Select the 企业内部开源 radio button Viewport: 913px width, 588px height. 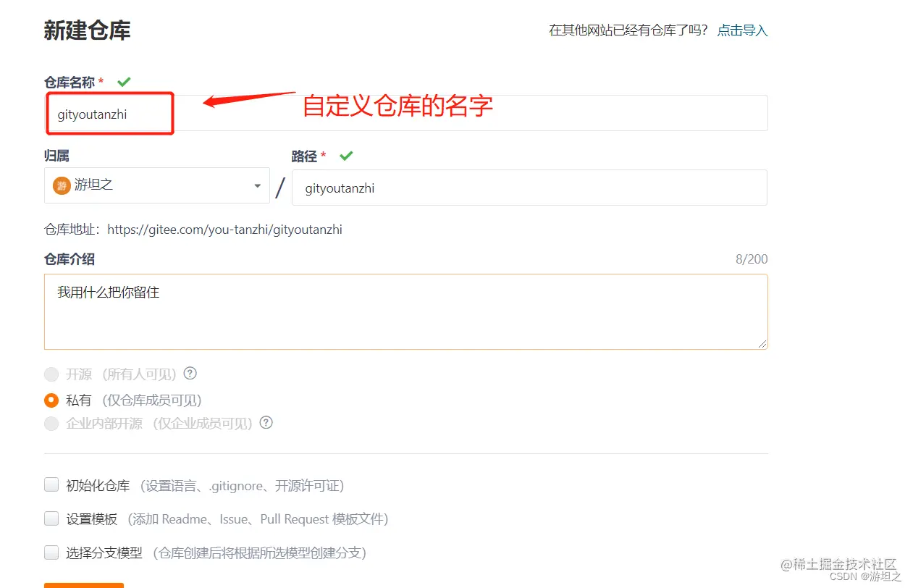(x=51, y=424)
